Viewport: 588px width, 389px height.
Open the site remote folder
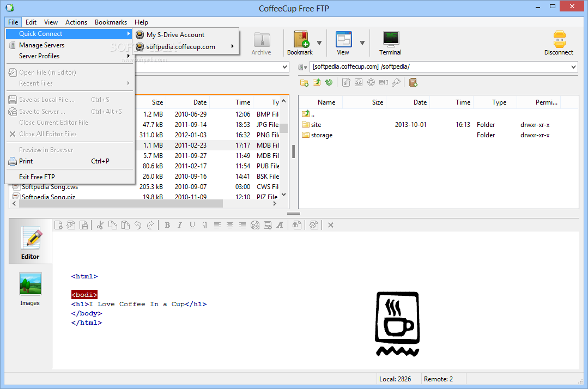pyautogui.click(x=316, y=125)
